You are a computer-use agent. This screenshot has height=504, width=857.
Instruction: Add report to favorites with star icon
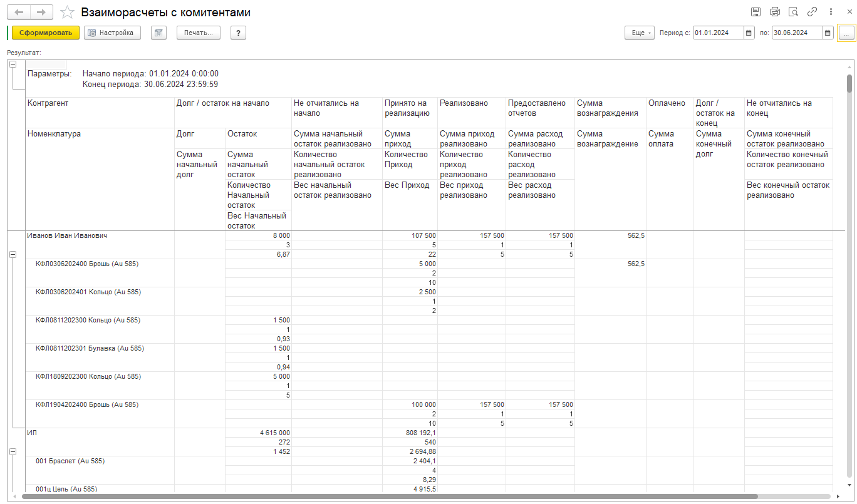[68, 13]
